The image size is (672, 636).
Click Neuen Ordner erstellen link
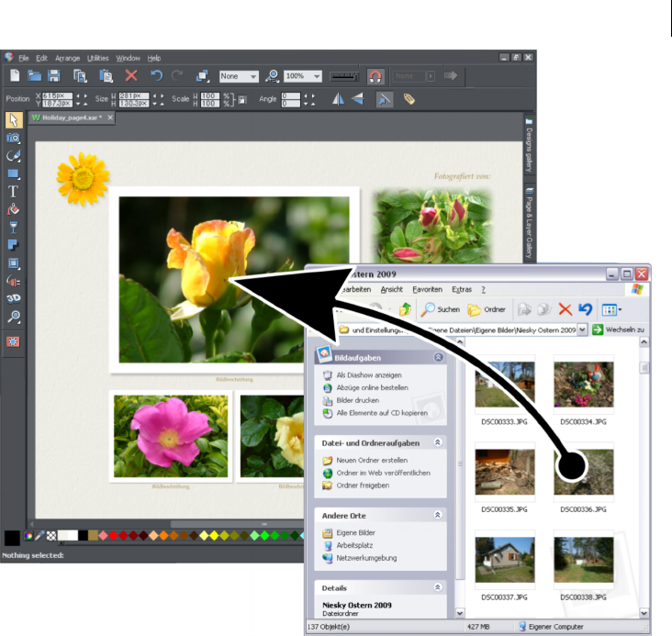pos(372,460)
